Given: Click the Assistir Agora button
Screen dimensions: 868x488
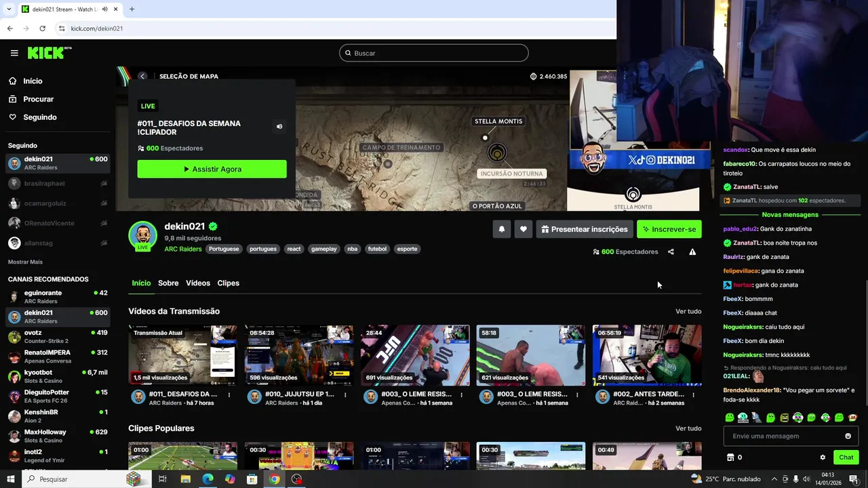Looking at the screenshot, I should 212,169.
